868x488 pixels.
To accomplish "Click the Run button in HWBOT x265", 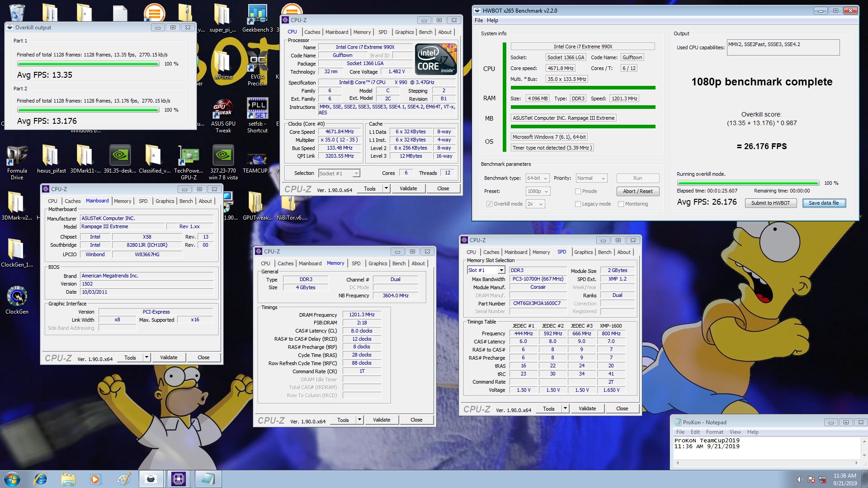I will [638, 178].
